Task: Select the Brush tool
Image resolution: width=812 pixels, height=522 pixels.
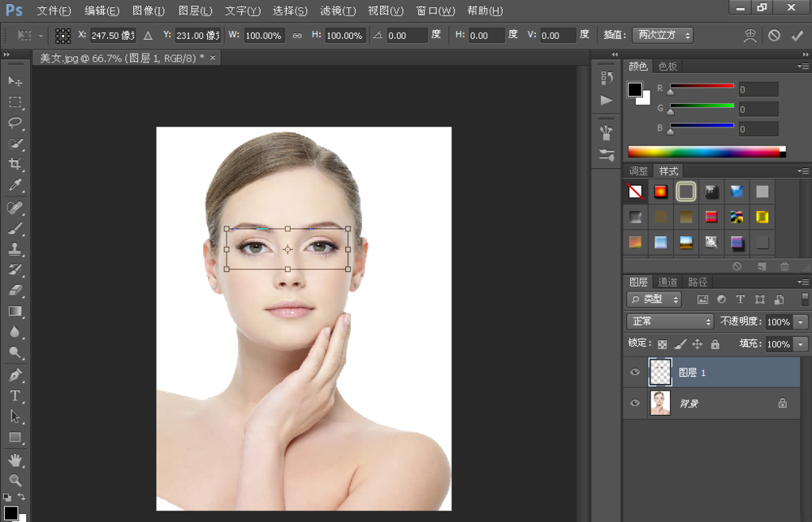Action: 12,228
